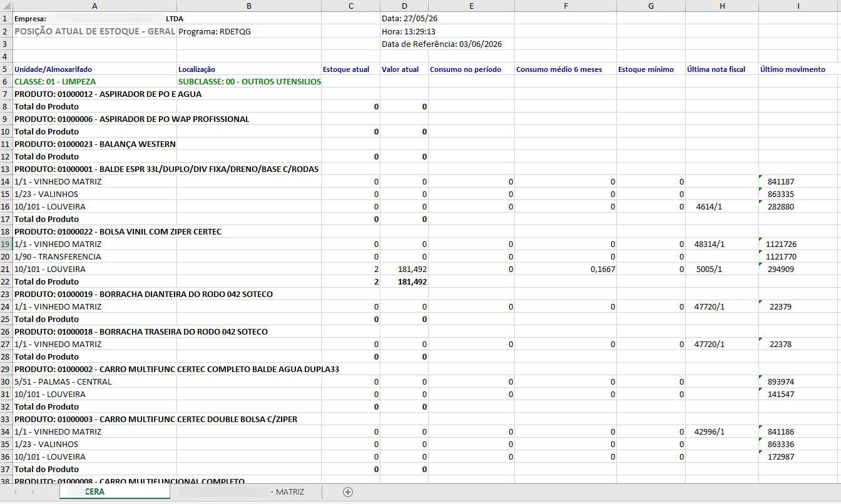Click 'PRODUTO: 01000006 - ASPIRADOR DE PO WAP PROFISSIONAL'
The height and width of the screenshot is (504, 841).
(x=131, y=119)
